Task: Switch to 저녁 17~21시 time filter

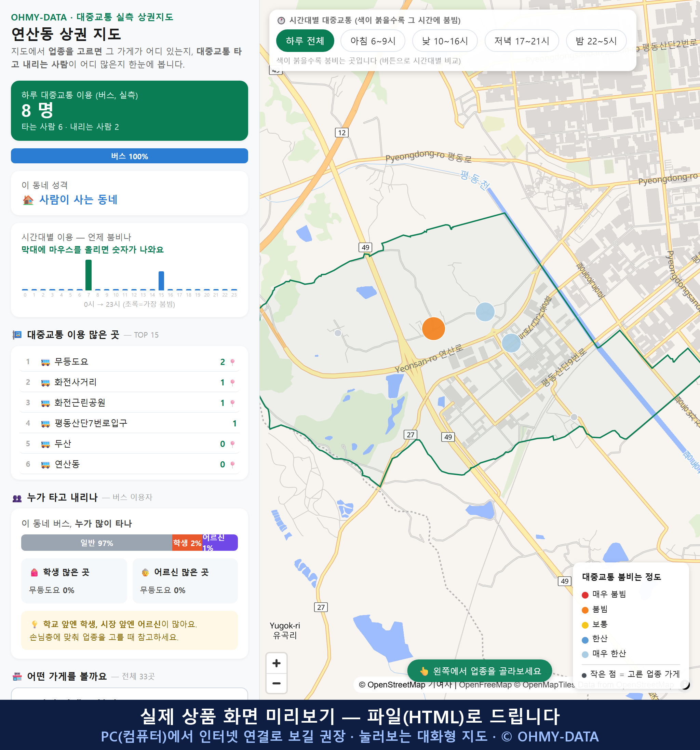Action: 521,41
